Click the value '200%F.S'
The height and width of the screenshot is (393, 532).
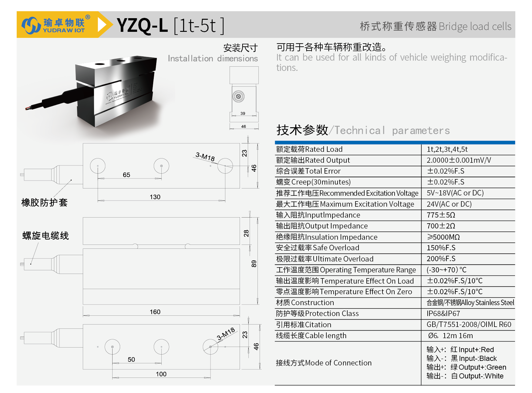(x=441, y=258)
